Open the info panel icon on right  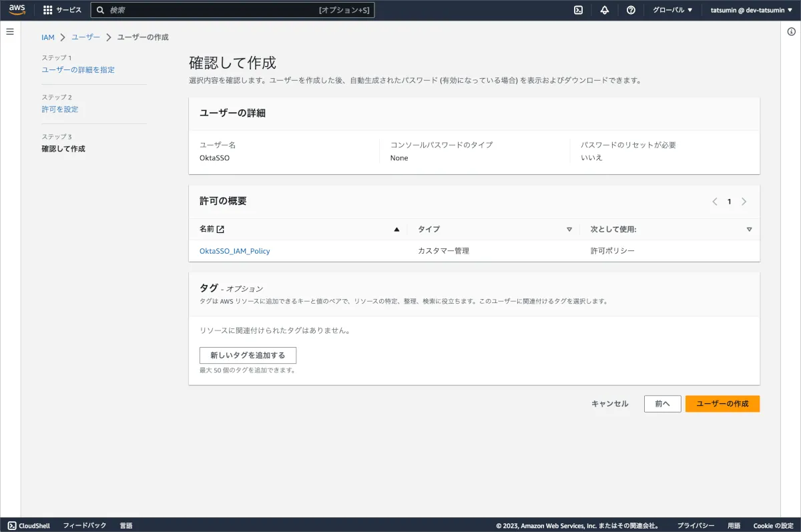pyautogui.click(x=791, y=32)
